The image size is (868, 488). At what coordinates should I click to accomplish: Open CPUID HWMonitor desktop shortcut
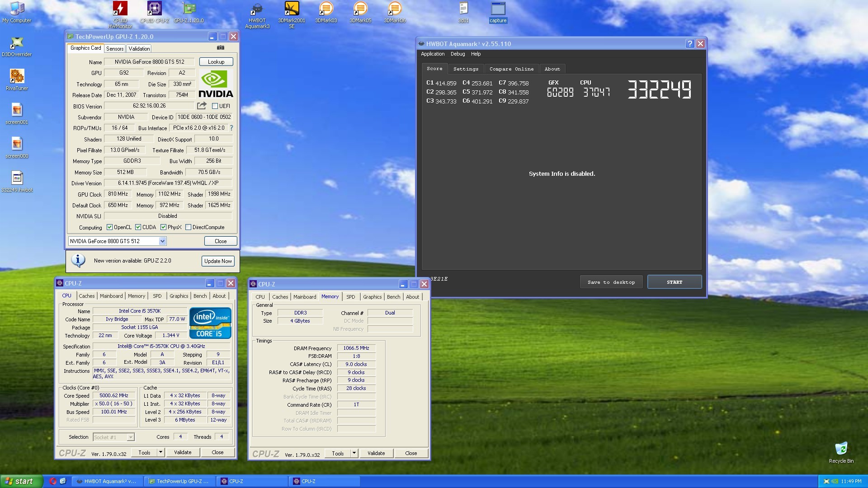(x=120, y=14)
